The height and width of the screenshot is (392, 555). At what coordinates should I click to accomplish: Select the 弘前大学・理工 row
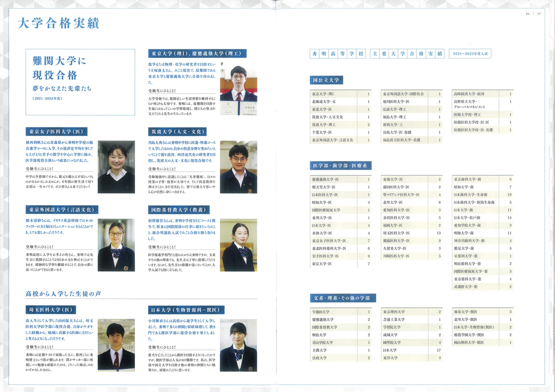[x=412, y=110]
